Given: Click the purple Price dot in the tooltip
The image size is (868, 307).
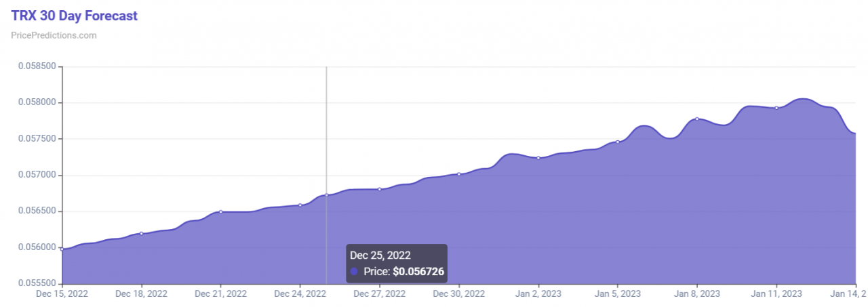Looking at the screenshot, I should pyautogui.click(x=354, y=271).
